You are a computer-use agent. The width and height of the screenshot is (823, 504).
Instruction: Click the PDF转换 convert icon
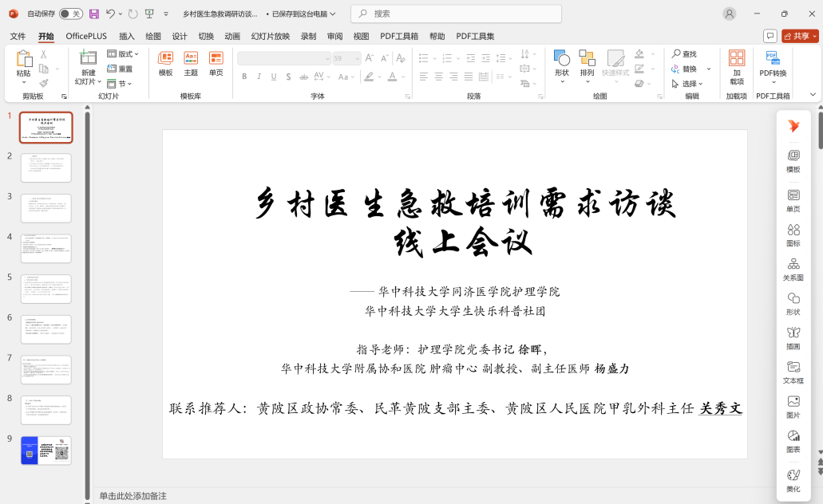point(772,57)
